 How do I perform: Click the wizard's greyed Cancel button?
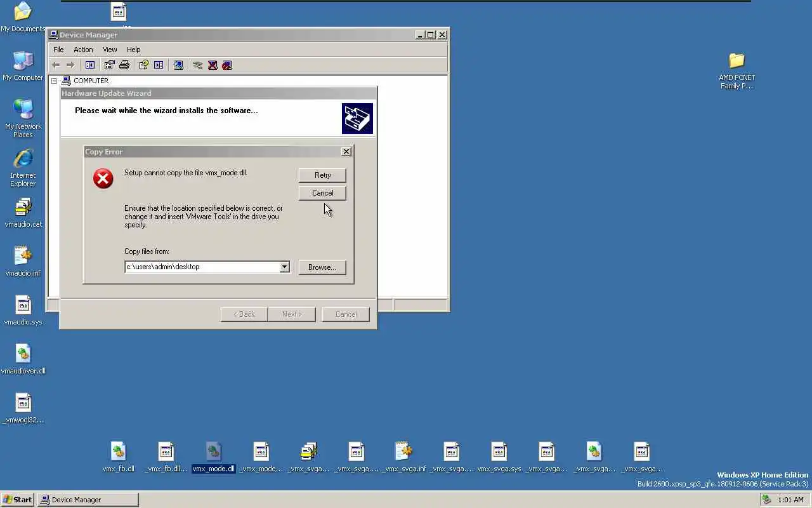click(346, 314)
